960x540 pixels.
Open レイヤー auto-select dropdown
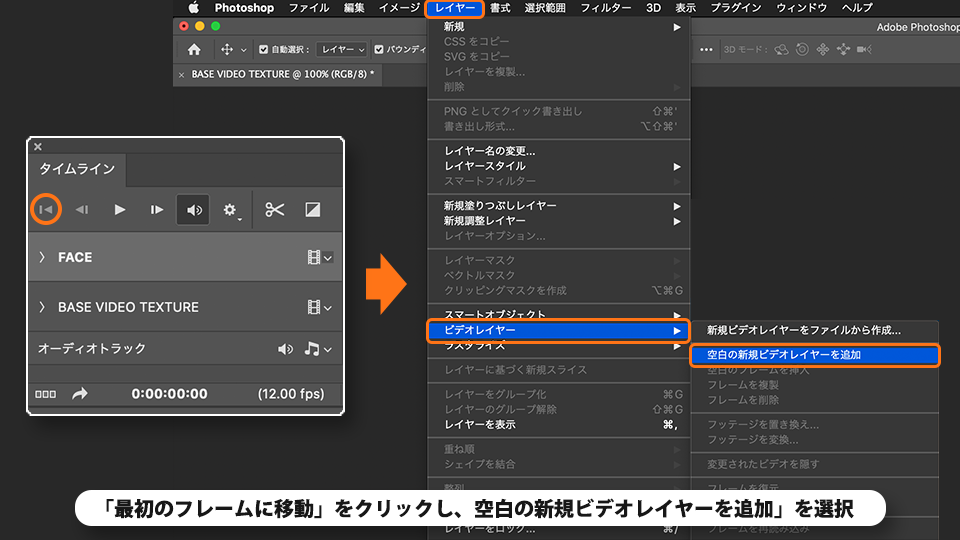point(341,50)
